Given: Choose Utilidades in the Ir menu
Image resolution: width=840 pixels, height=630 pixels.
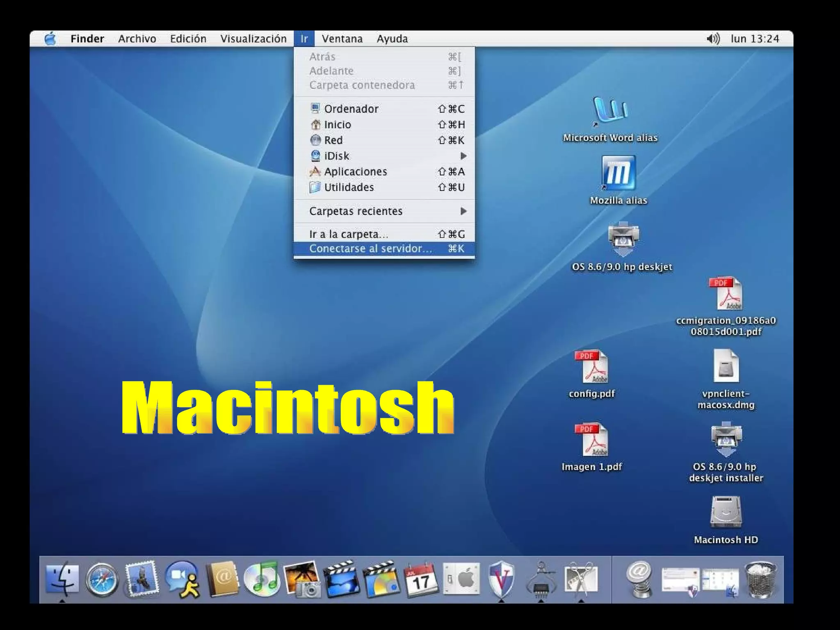Looking at the screenshot, I should click(x=384, y=187).
